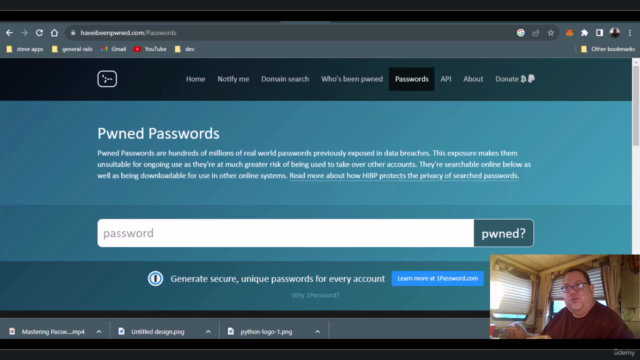Screen dimensions: 640x360
Task: Open the dev bookmark folder
Action: [x=184, y=49]
